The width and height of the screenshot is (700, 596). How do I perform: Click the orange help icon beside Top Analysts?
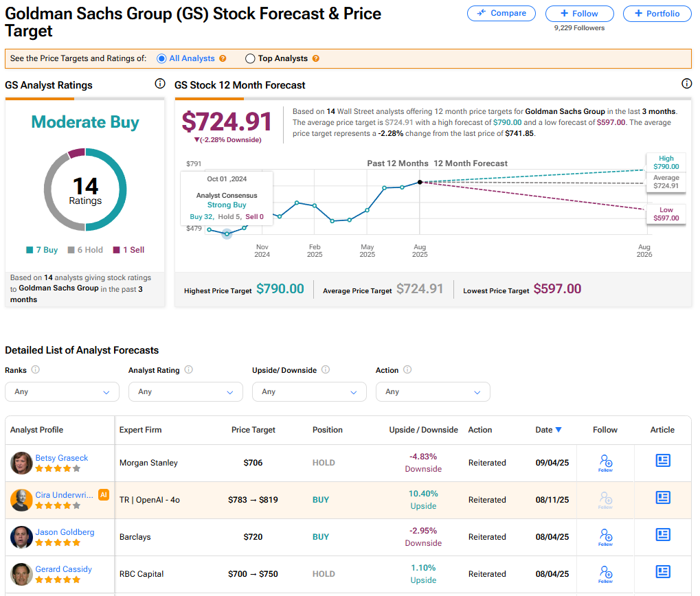coord(316,59)
